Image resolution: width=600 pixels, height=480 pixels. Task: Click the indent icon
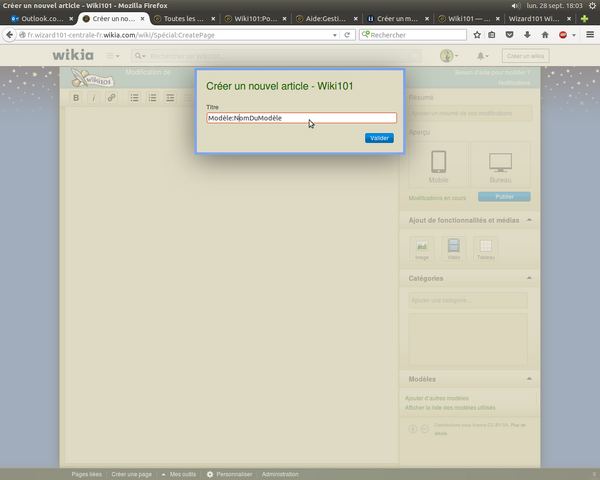coord(170,98)
